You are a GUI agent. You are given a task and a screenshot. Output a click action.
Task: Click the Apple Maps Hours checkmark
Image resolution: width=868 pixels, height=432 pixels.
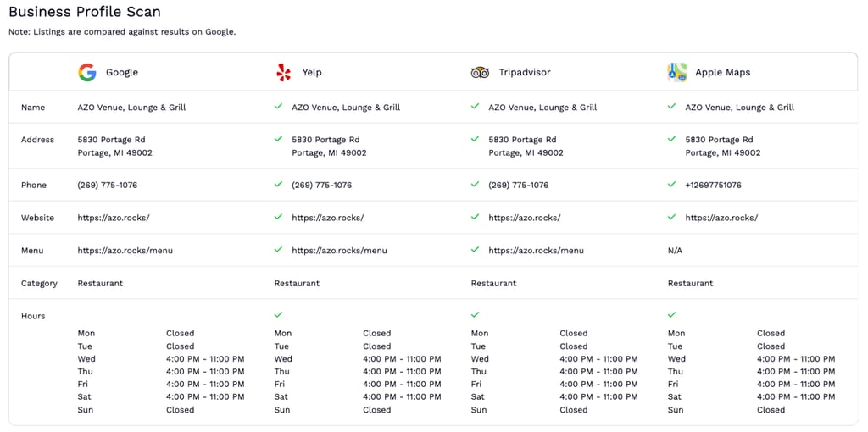click(x=671, y=315)
